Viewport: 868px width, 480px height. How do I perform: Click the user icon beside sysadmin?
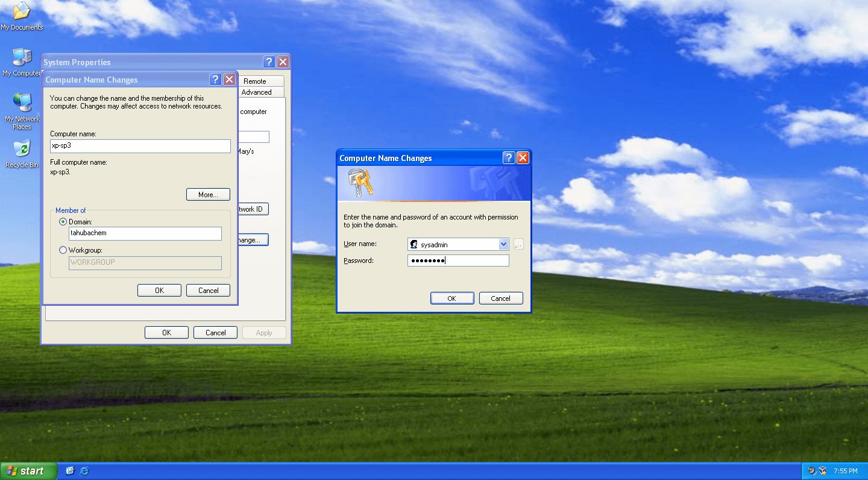point(414,244)
